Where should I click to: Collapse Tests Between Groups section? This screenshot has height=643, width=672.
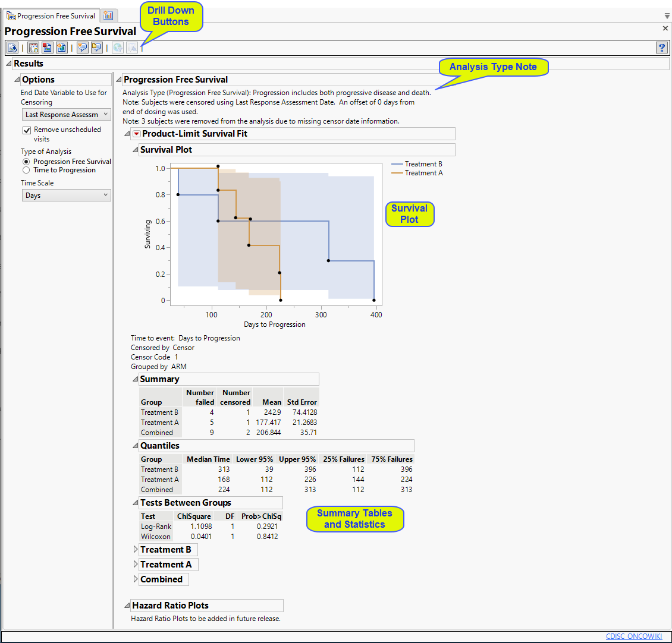coord(136,503)
